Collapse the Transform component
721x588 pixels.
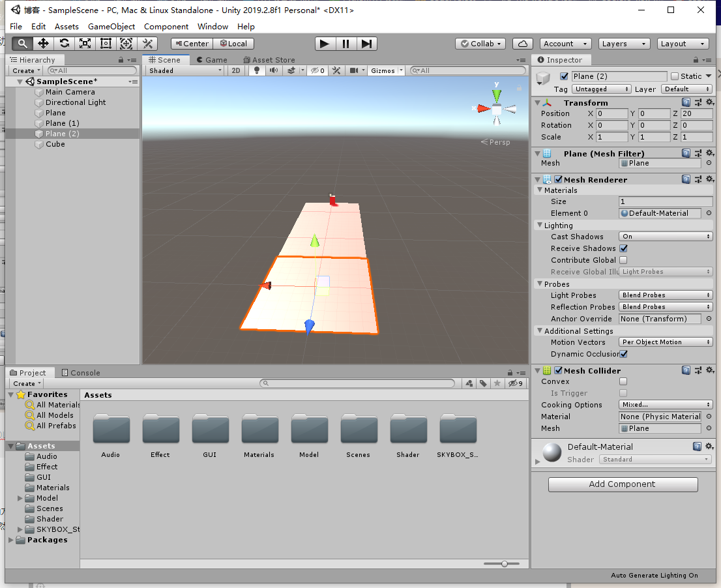coord(538,102)
